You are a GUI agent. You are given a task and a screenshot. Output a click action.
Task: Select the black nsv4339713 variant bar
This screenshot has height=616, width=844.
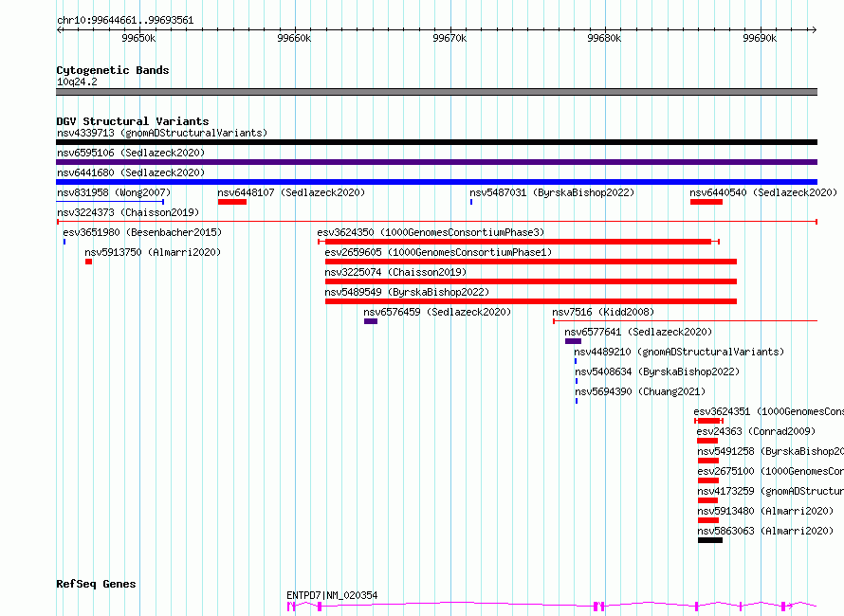coord(436,142)
